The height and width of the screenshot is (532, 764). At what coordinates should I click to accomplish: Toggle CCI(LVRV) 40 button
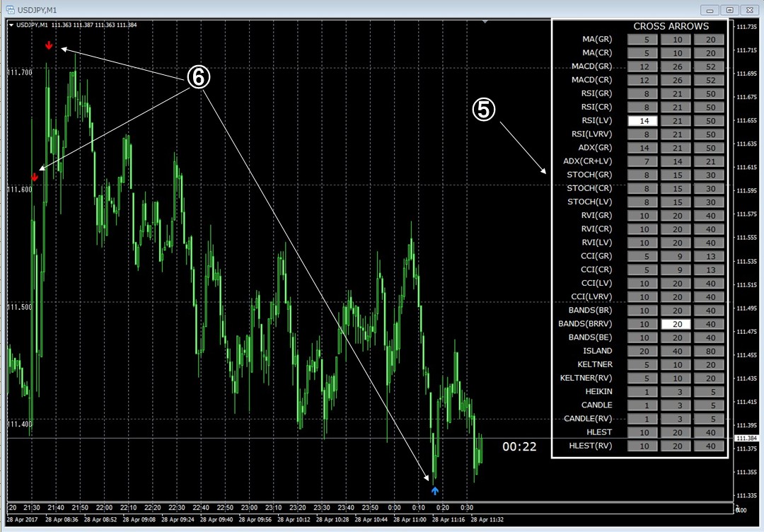point(709,297)
